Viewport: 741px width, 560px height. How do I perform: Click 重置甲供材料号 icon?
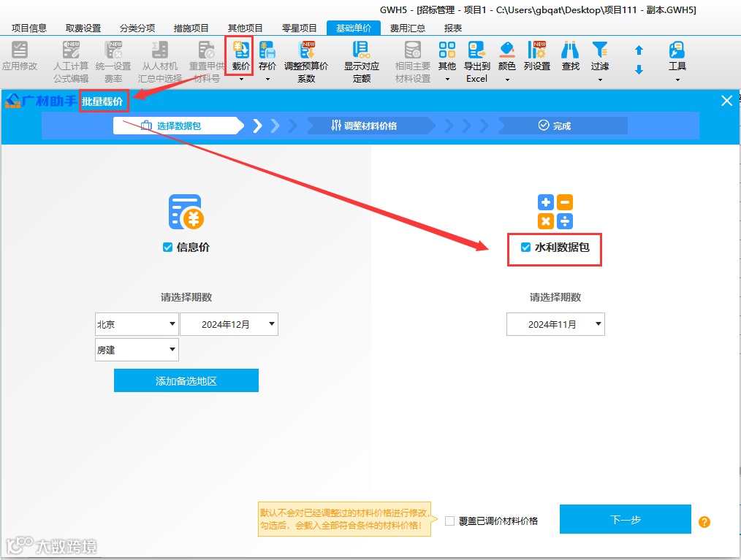[x=207, y=50]
